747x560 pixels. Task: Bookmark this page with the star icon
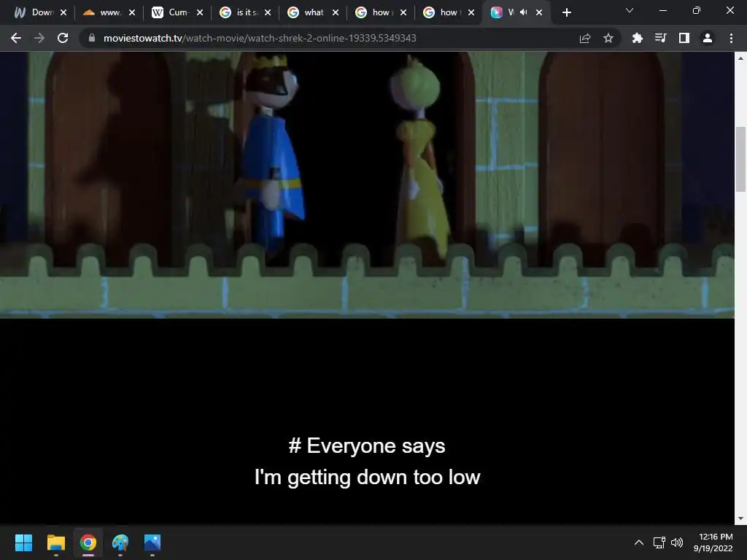click(608, 38)
